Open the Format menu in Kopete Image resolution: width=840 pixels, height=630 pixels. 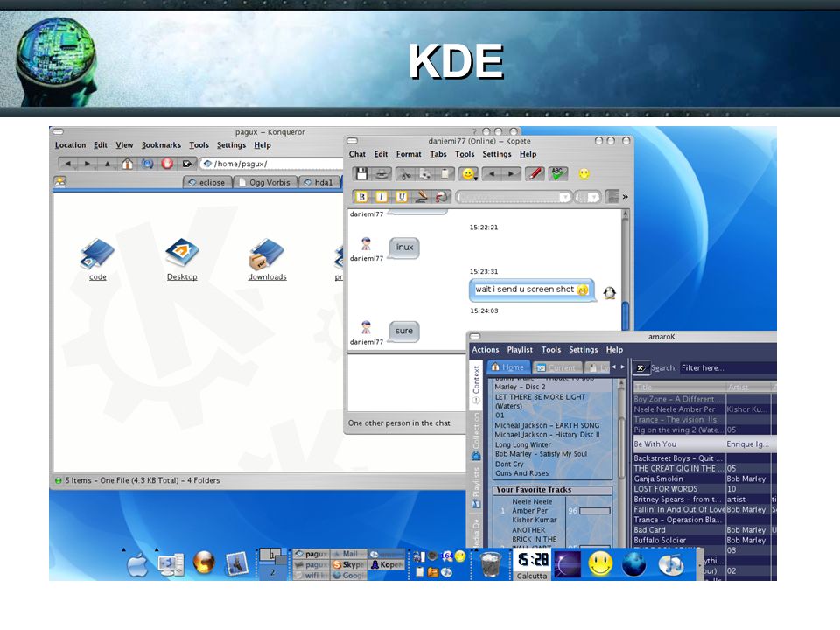(409, 154)
